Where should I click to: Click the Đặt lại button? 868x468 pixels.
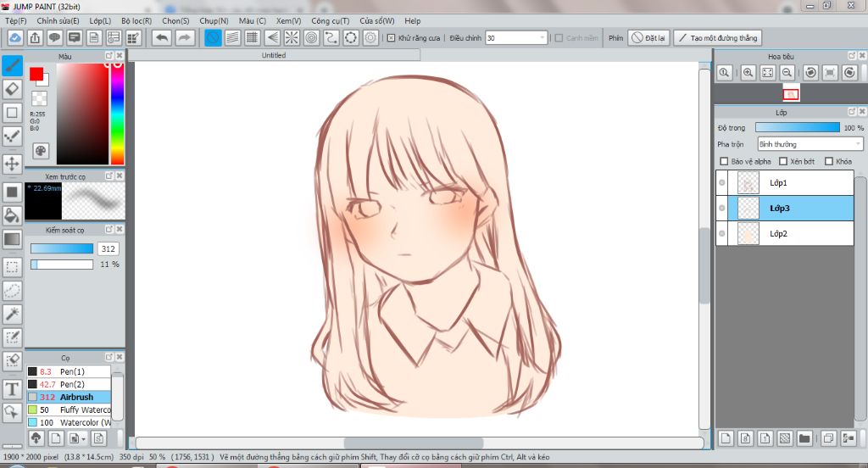click(x=649, y=37)
